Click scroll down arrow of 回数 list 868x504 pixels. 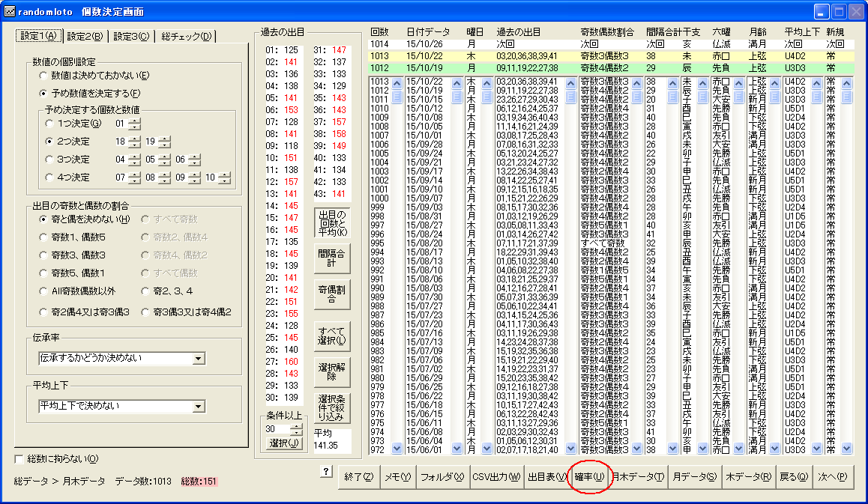[x=397, y=448]
